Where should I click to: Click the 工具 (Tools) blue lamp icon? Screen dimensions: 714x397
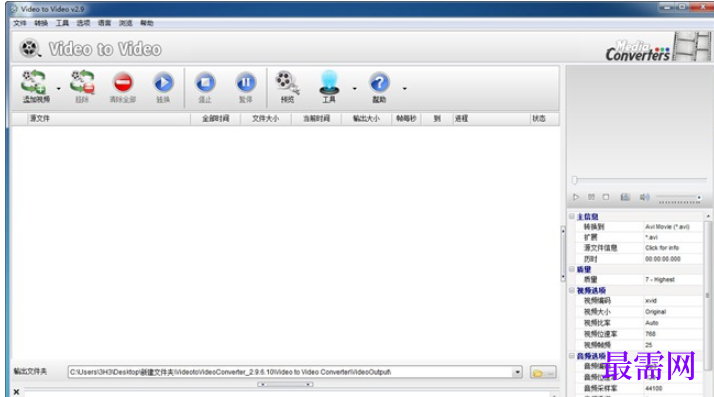click(329, 82)
